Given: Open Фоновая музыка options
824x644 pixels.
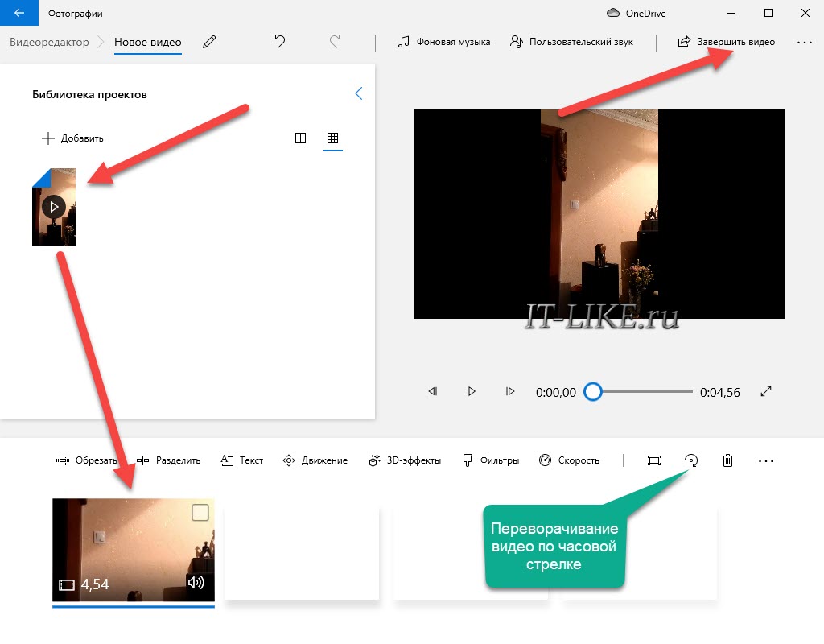Looking at the screenshot, I should pos(444,42).
